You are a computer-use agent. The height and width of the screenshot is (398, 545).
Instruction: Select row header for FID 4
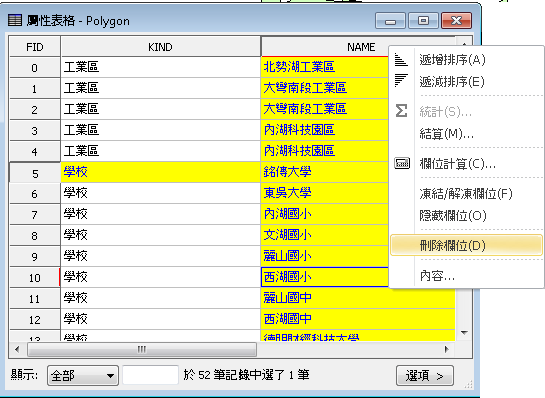[35, 152]
